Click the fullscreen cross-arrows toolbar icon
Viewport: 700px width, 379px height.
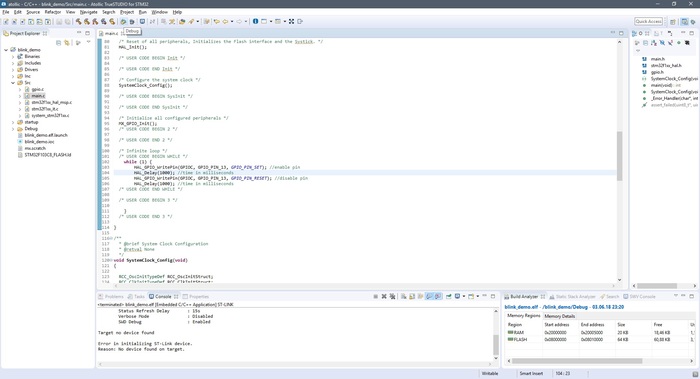click(292, 21)
